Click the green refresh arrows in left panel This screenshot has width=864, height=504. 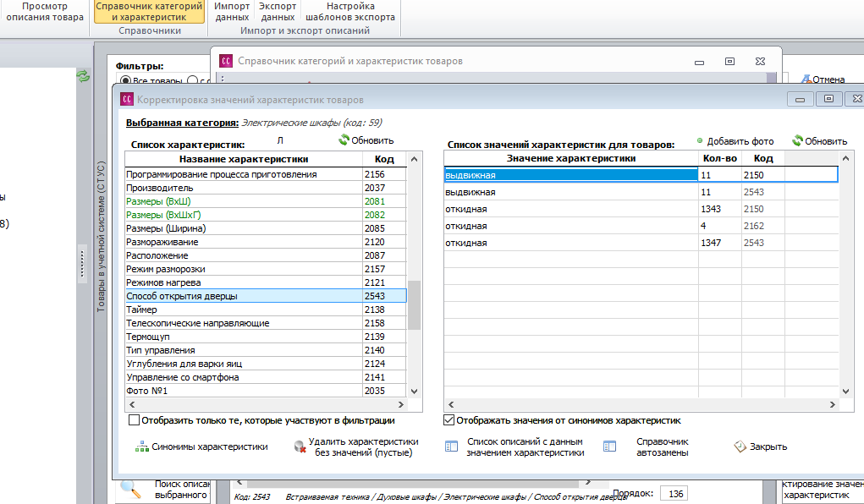(x=83, y=76)
